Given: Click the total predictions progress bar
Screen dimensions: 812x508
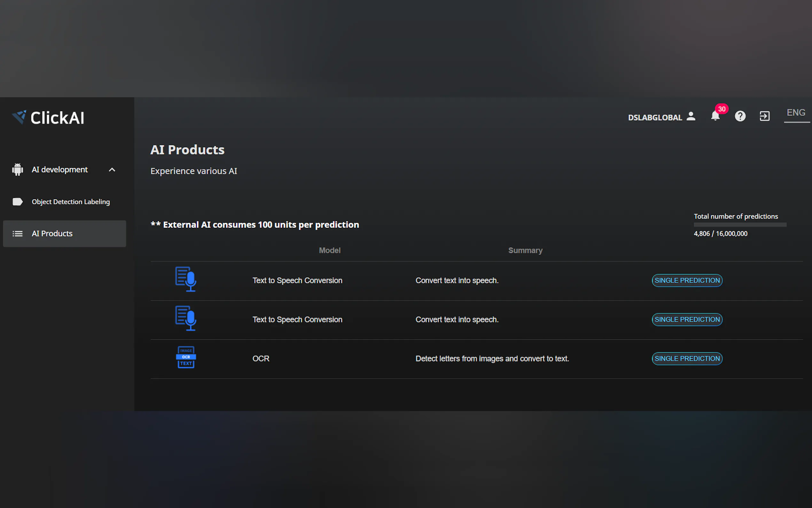Looking at the screenshot, I should click(x=740, y=225).
